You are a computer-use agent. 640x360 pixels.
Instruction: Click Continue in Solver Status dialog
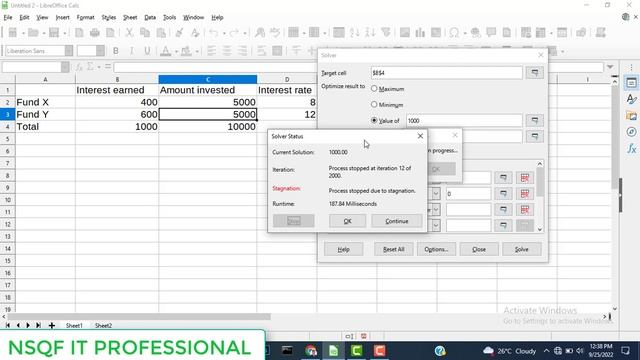pyautogui.click(x=397, y=221)
